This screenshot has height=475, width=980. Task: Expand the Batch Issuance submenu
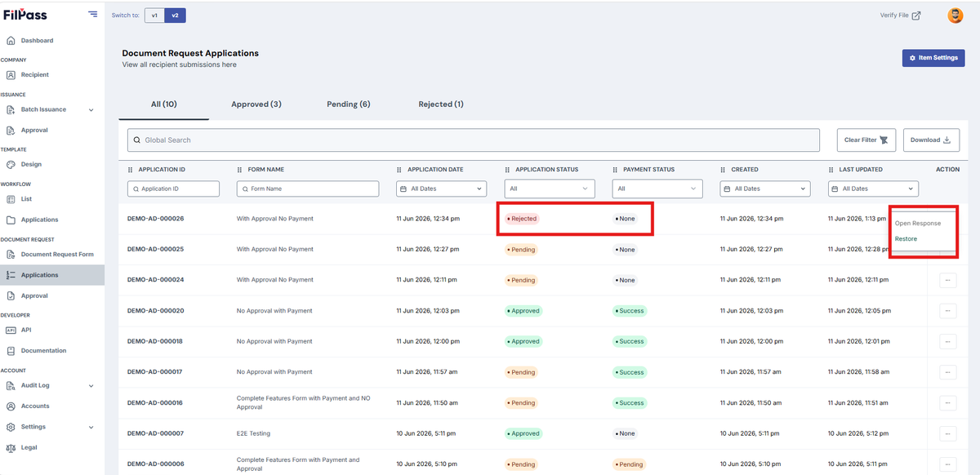pos(91,109)
